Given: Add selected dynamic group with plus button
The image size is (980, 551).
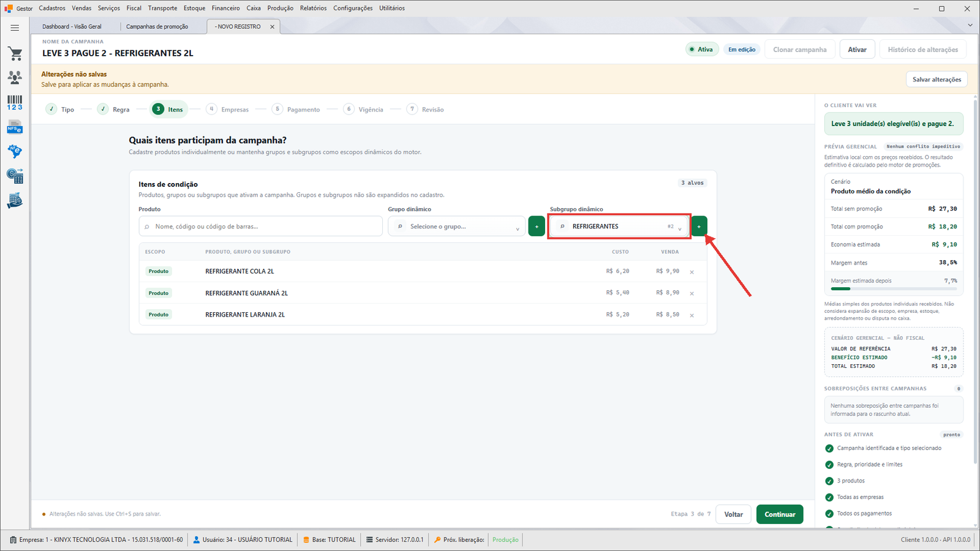Looking at the screenshot, I should tap(537, 227).
